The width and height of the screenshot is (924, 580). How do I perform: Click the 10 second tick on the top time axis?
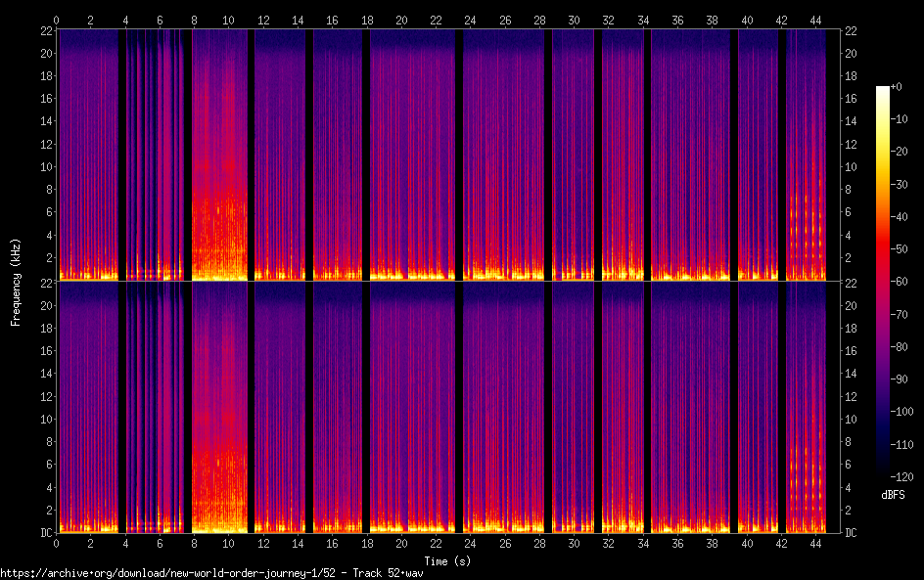pyautogui.click(x=228, y=20)
